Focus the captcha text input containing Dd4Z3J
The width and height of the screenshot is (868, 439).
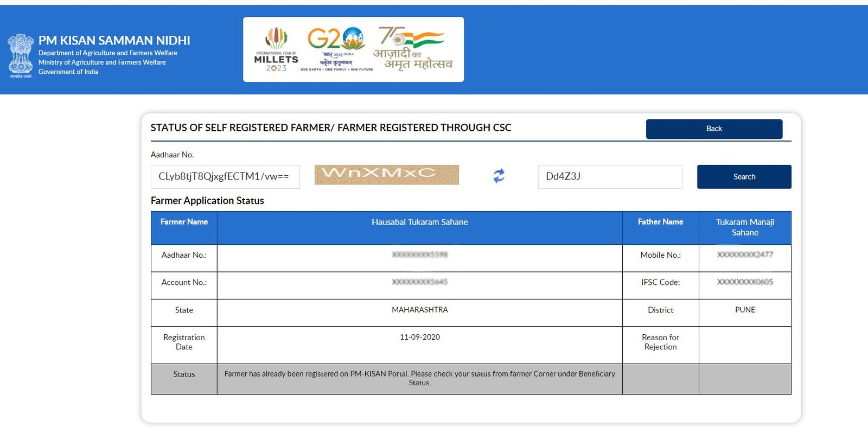coord(610,177)
